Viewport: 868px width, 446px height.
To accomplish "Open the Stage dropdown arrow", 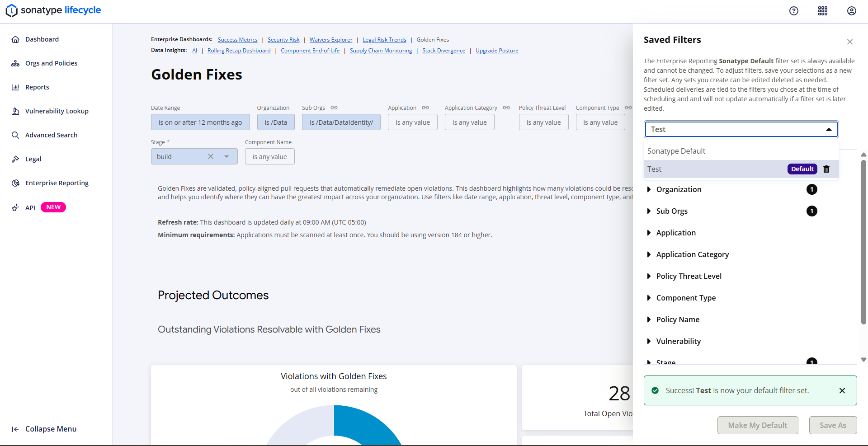I will (x=226, y=156).
